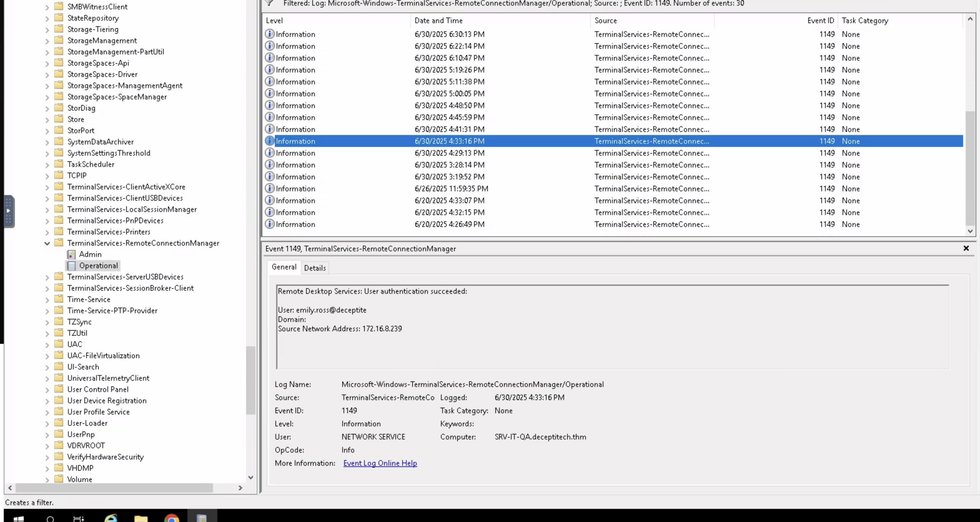Open Windows Start menu in taskbar
The width and height of the screenshot is (980, 522).
(x=18, y=519)
